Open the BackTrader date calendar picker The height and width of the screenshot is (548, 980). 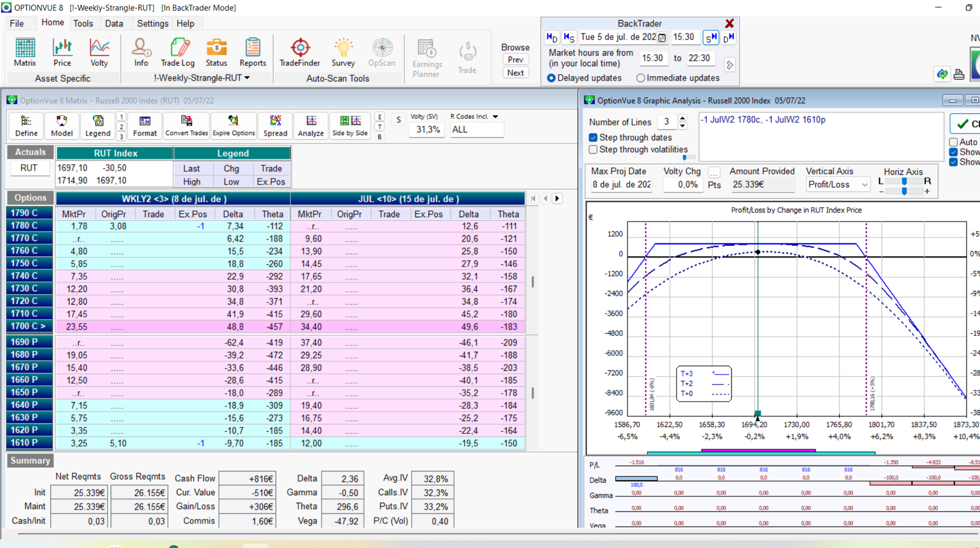[662, 37]
